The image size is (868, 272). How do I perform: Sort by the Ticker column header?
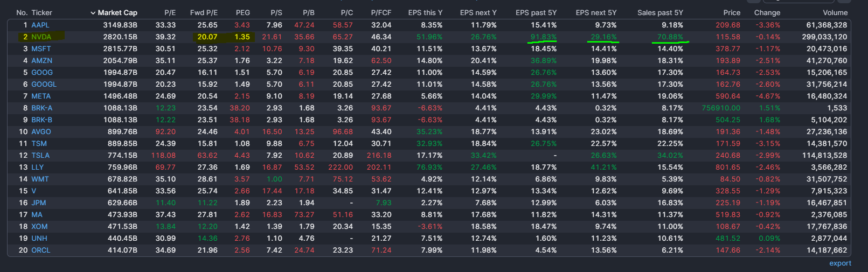click(41, 12)
